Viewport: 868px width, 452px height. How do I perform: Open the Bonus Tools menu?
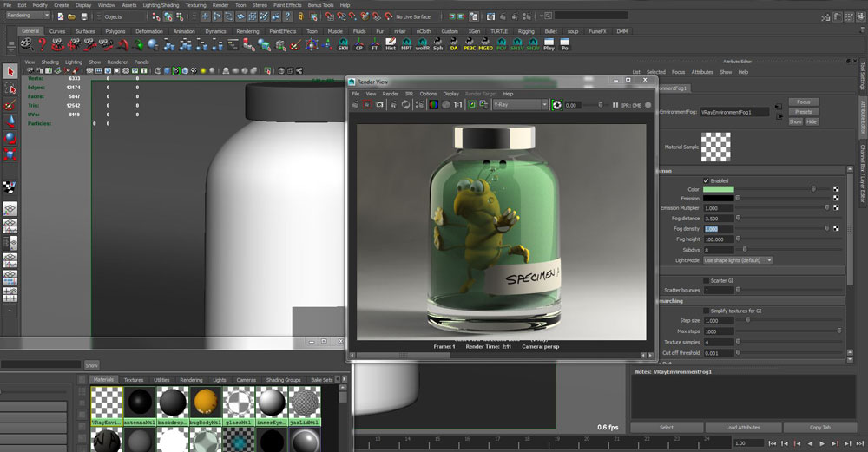coord(320,5)
